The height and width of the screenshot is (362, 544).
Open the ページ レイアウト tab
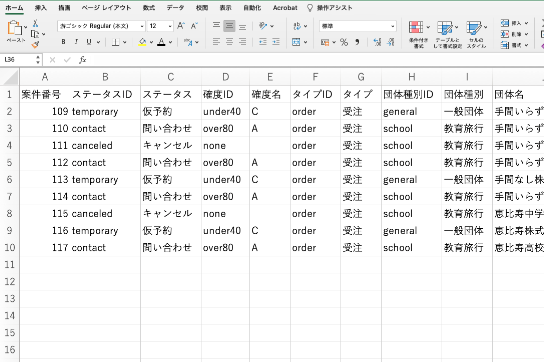(x=106, y=8)
